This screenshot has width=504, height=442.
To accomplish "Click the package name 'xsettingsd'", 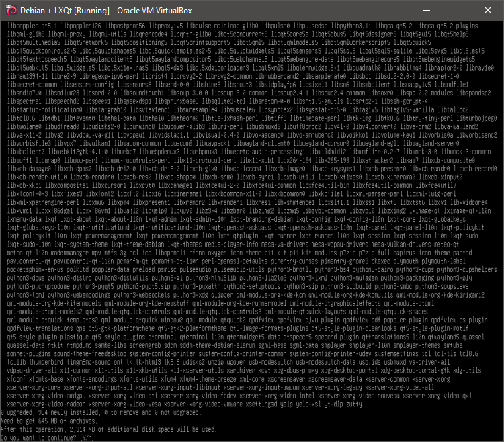I will click(x=261, y=404).
